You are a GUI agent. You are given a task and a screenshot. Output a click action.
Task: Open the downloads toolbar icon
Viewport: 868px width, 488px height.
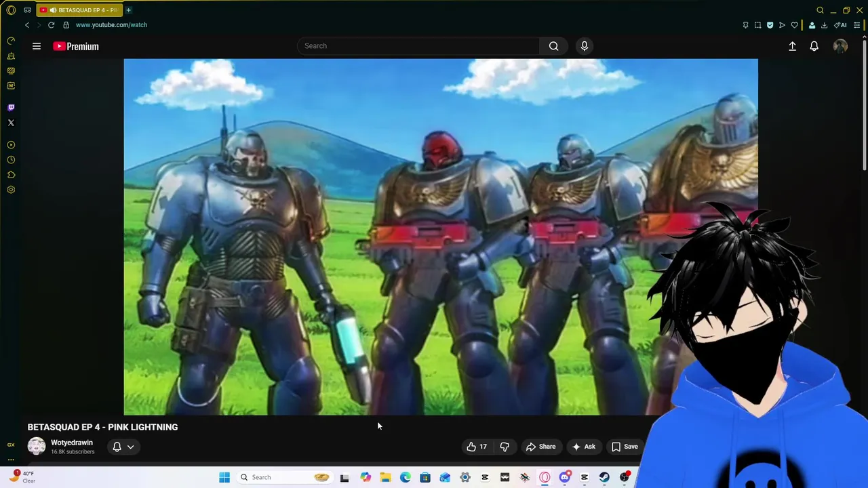(824, 25)
